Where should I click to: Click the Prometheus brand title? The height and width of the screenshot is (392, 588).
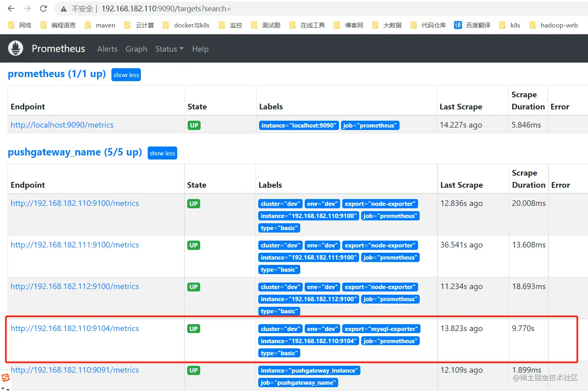tap(59, 48)
